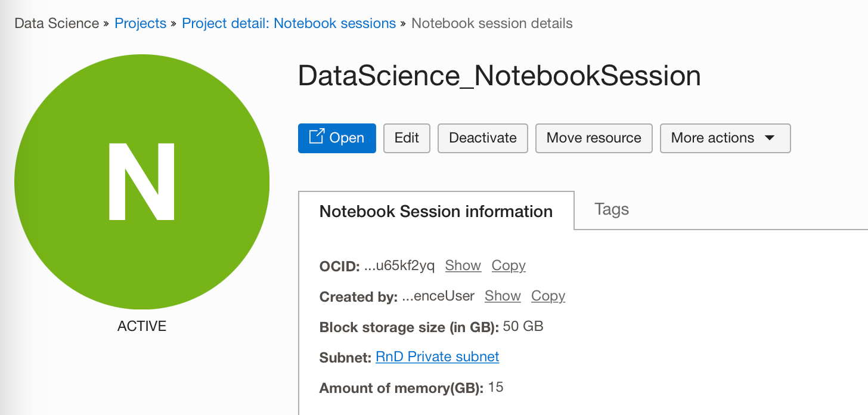Image resolution: width=868 pixels, height=415 pixels.
Task: Click the green N notebook session avatar
Action: point(141,181)
